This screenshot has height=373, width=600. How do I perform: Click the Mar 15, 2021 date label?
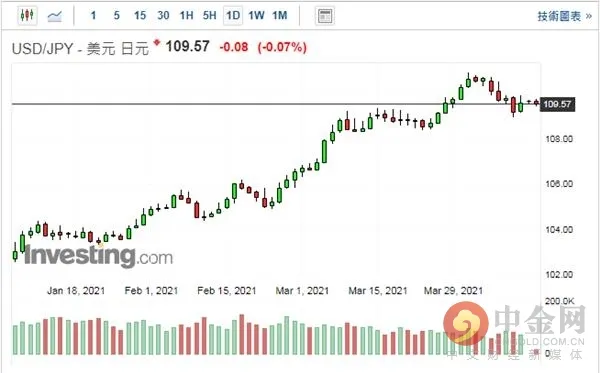pyautogui.click(x=378, y=291)
